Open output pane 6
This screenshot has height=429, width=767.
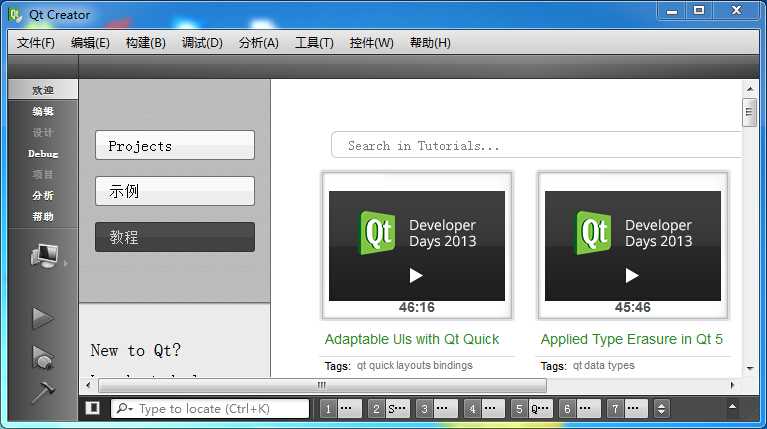pyautogui.click(x=580, y=408)
